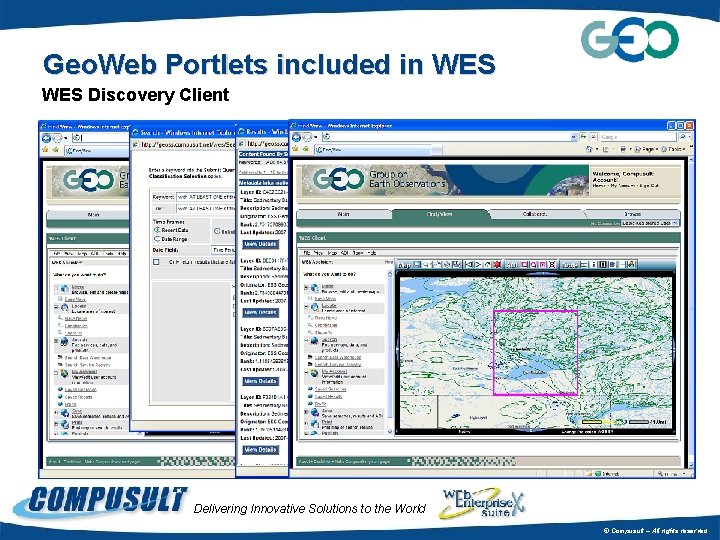Click the save disk icon in map toolbar

tap(417, 264)
